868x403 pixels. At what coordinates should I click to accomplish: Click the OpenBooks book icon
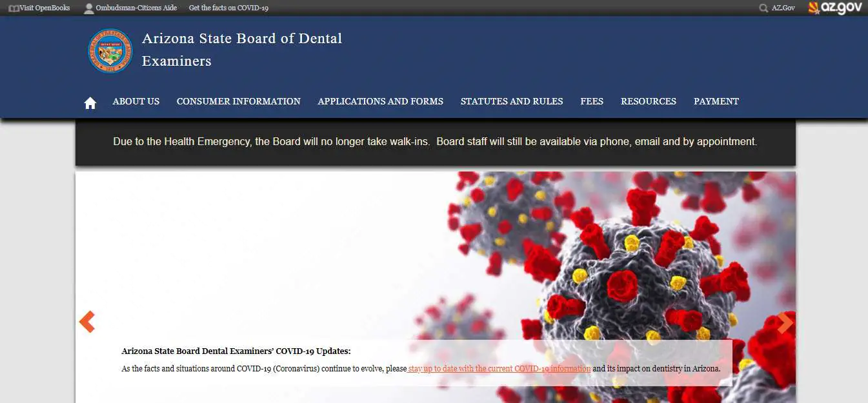[x=14, y=8]
